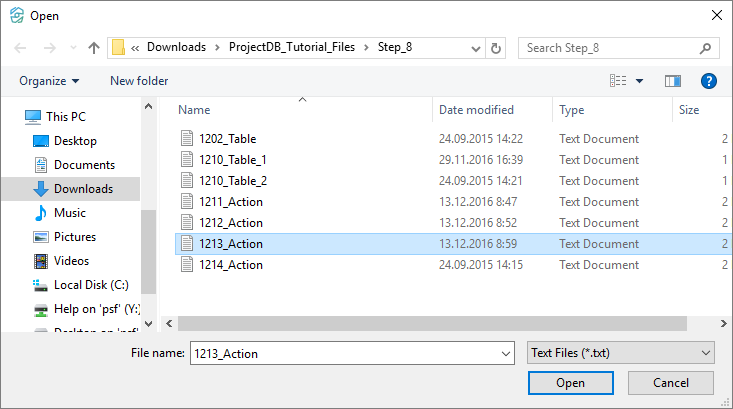Open the Help question mark icon

tap(709, 81)
